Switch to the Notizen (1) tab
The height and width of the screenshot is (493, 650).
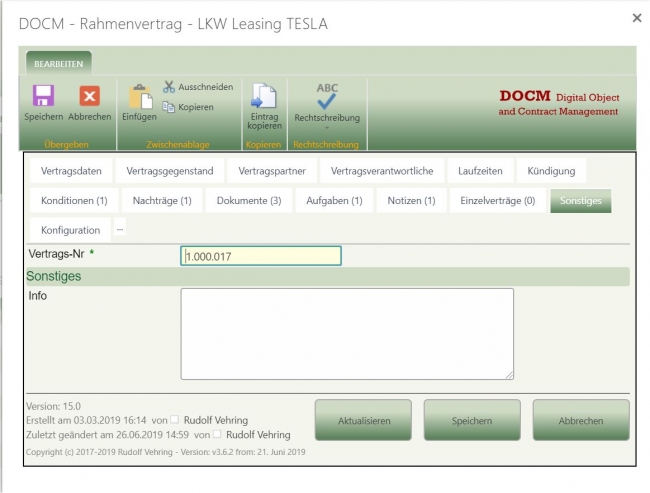tap(411, 201)
